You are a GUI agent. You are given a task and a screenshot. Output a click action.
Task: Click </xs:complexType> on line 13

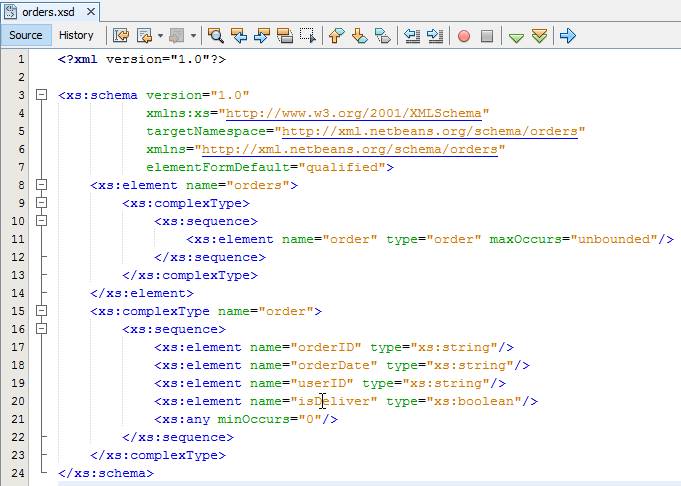190,275
